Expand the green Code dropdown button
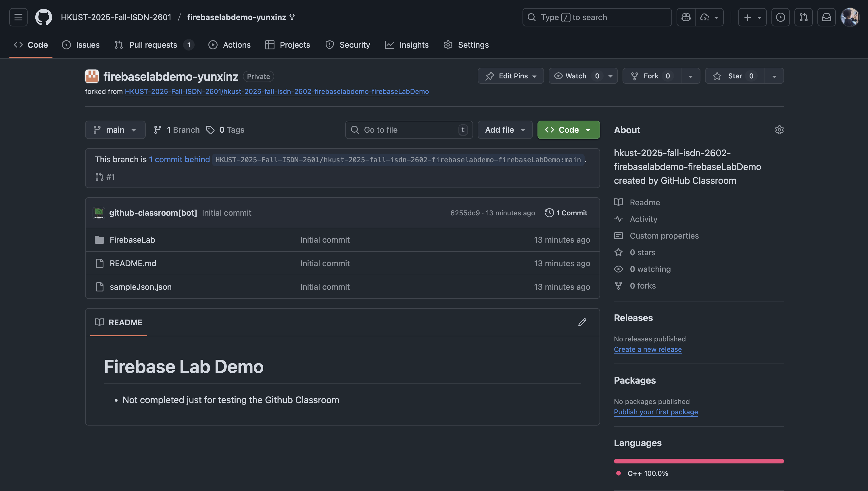The image size is (868, 491). (568, 130)
